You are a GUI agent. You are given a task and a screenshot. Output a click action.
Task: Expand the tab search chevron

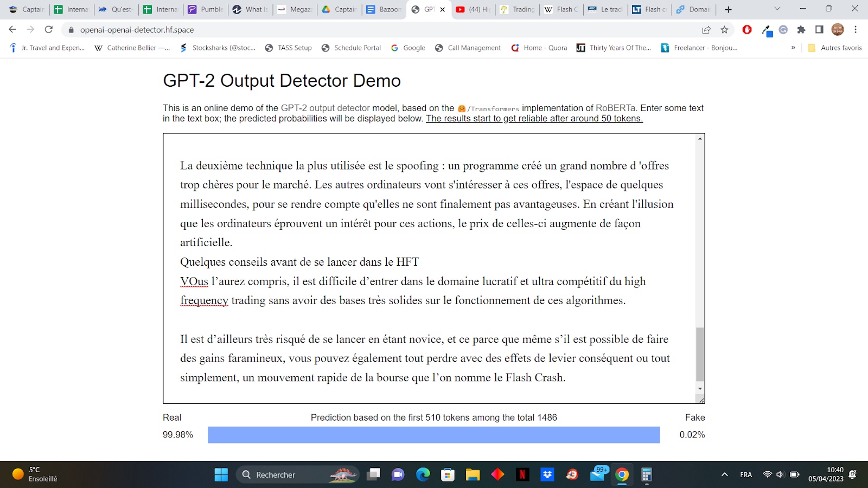click(777, 9)
